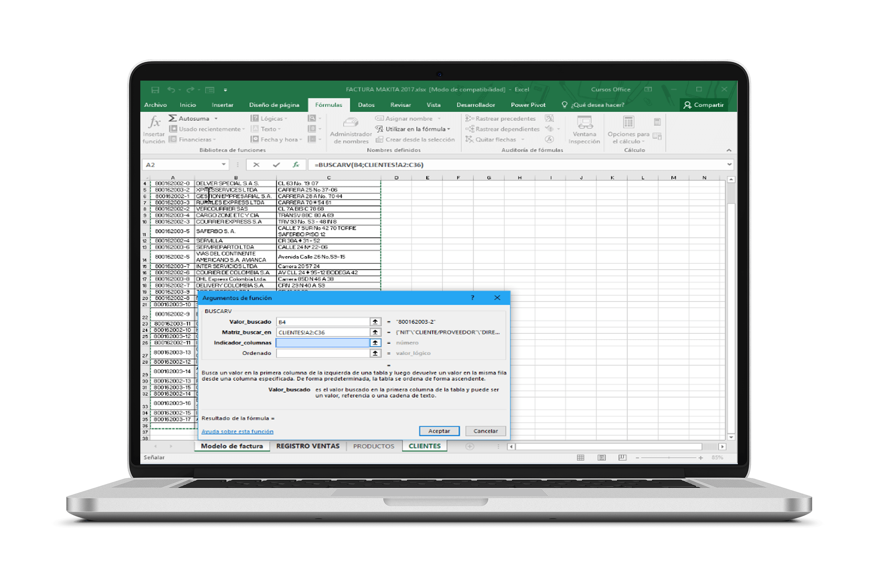The image size is (875, 588).
Task: Switch to the Datos tab
Action: click(x=366, y=105)
